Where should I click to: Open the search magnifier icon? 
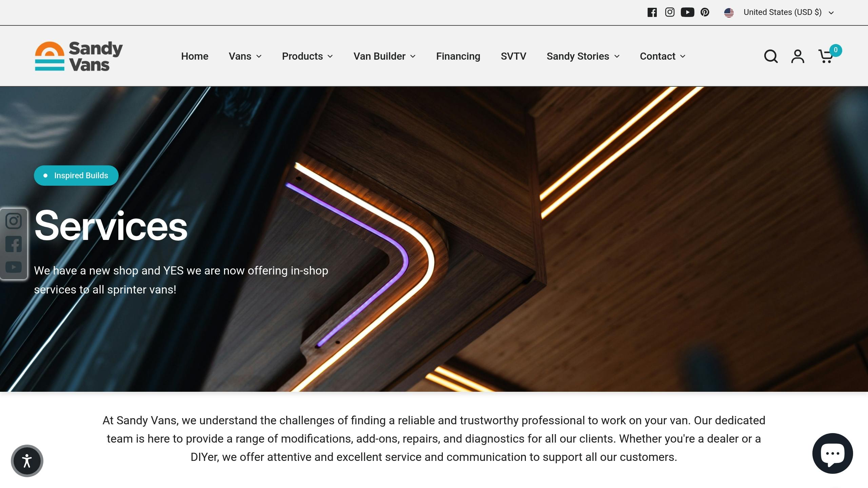tap(771, 56)
